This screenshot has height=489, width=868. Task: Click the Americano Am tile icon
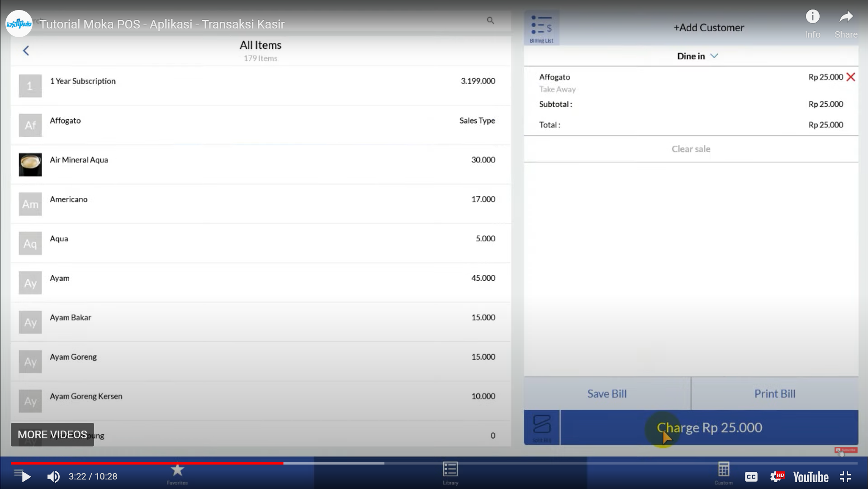click(x=30, y=204)
